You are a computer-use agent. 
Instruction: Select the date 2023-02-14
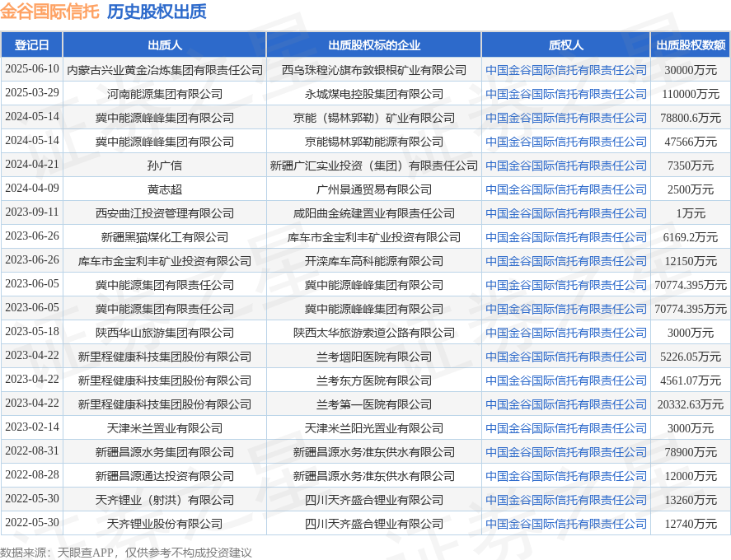pos(32,427)
